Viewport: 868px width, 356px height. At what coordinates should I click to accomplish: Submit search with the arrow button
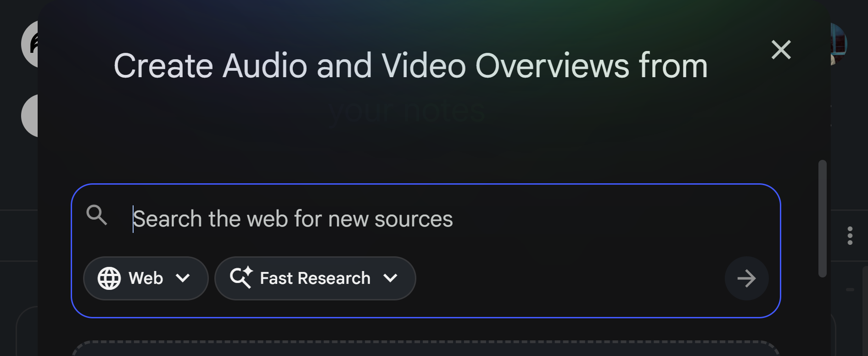[x=746, y=278]
